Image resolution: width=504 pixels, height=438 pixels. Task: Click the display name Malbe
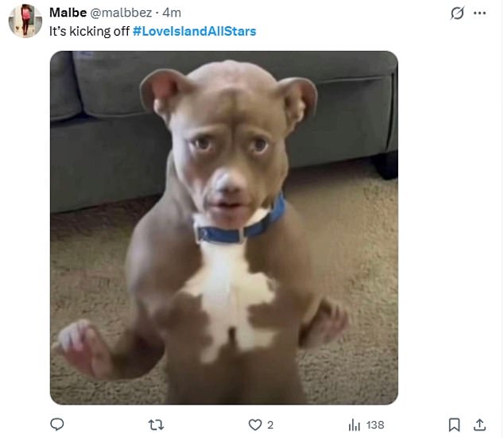click(x=68, y=13)
